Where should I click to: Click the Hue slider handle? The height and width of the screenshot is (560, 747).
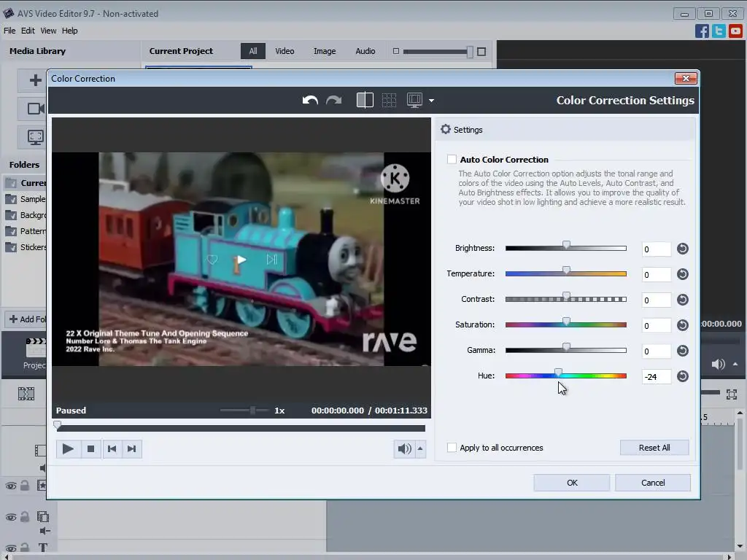558,373
